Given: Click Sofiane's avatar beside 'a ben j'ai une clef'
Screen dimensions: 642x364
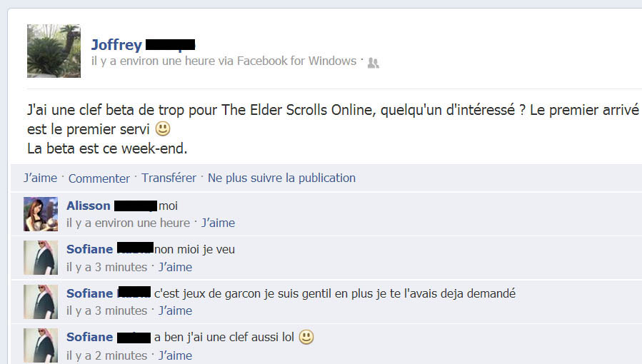Looking at the screenshot, I should [x=41, y=345].
